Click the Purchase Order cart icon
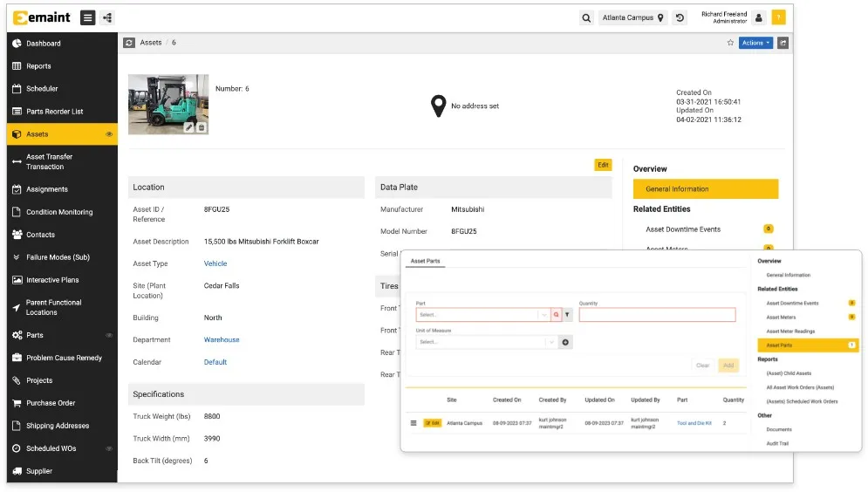868x492 pixels. click(17, 403)
